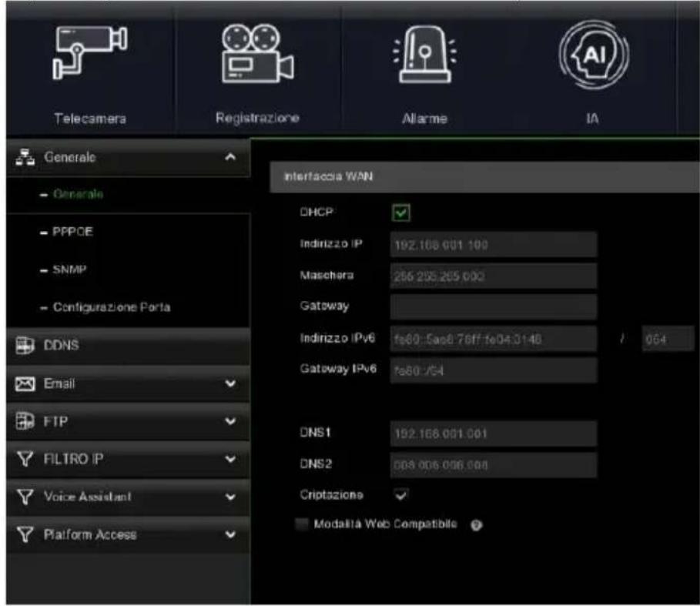Collapse the Generale section chevron
This screenshot has width=700, height=606.
click(230, 157)
